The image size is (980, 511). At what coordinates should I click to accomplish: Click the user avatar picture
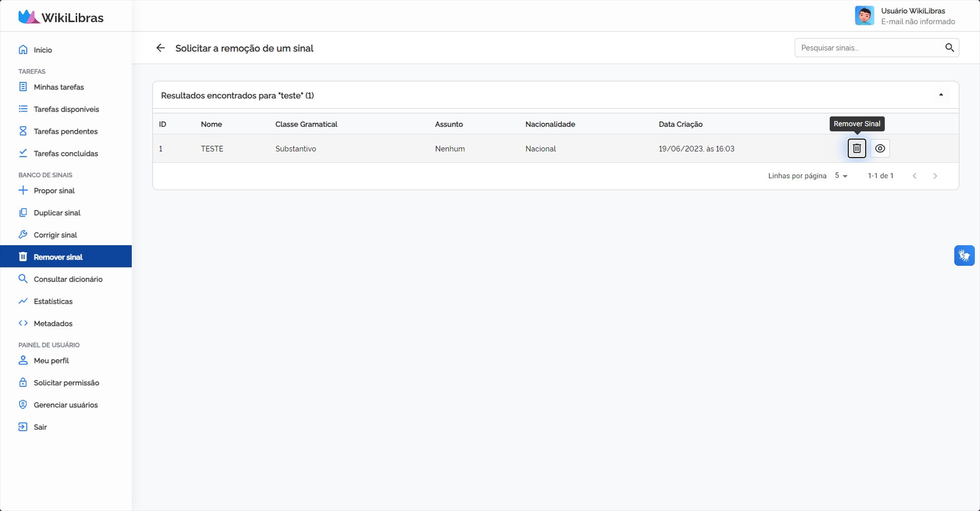(864, 16)
